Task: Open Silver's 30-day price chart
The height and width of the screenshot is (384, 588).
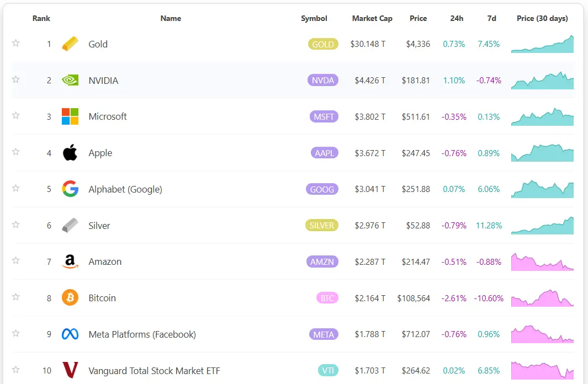Action: [542, 225]
